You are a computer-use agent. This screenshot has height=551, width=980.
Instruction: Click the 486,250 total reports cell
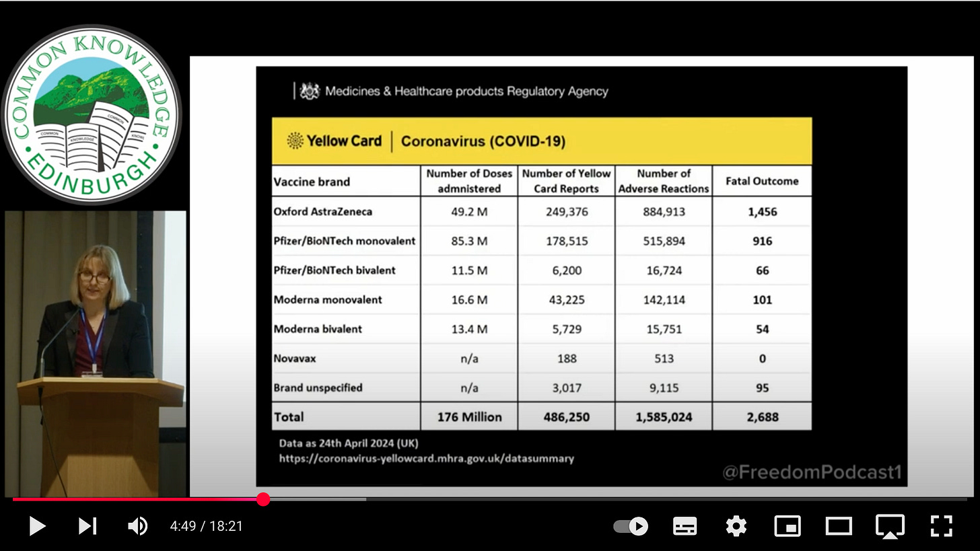[x=567, y=417]
